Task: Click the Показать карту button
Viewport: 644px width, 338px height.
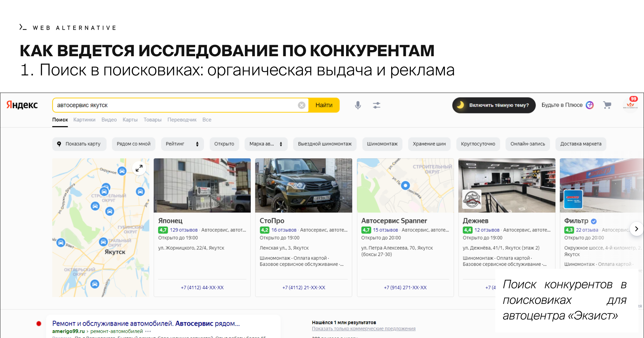Action: pos(79,144)
